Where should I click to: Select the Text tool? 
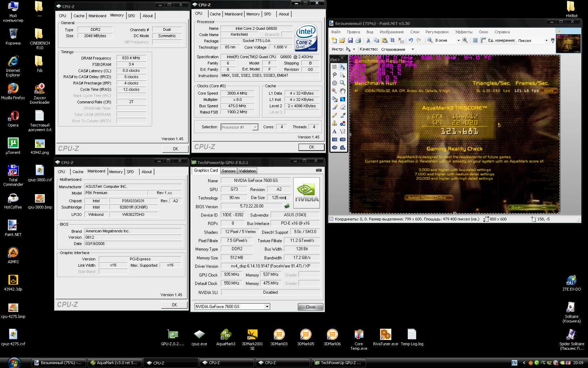(334, 131)
